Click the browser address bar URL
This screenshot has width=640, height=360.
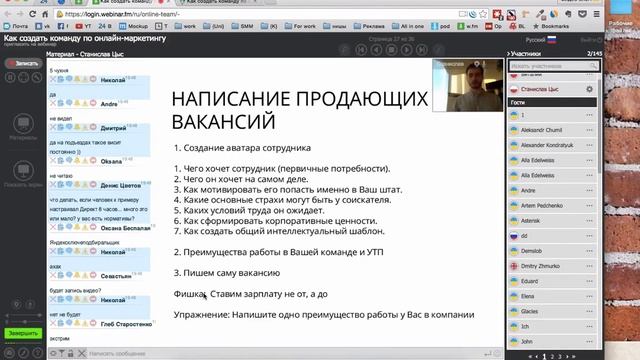(122, 14)
